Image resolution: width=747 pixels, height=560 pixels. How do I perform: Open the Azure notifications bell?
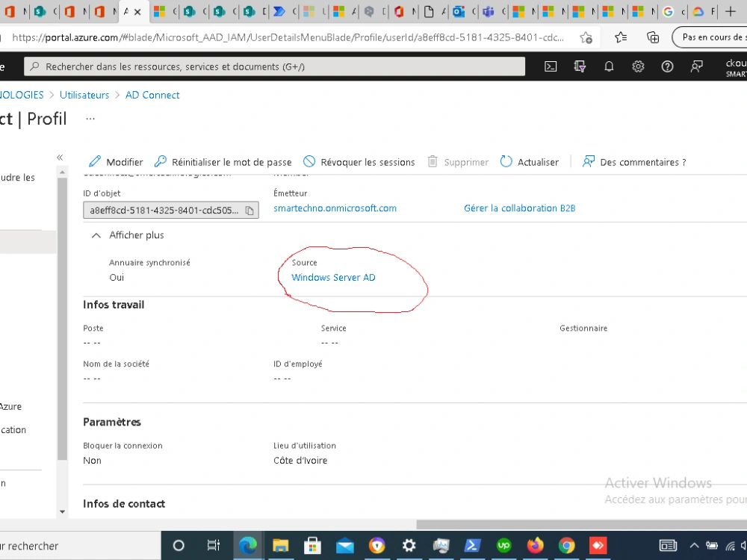609,66
